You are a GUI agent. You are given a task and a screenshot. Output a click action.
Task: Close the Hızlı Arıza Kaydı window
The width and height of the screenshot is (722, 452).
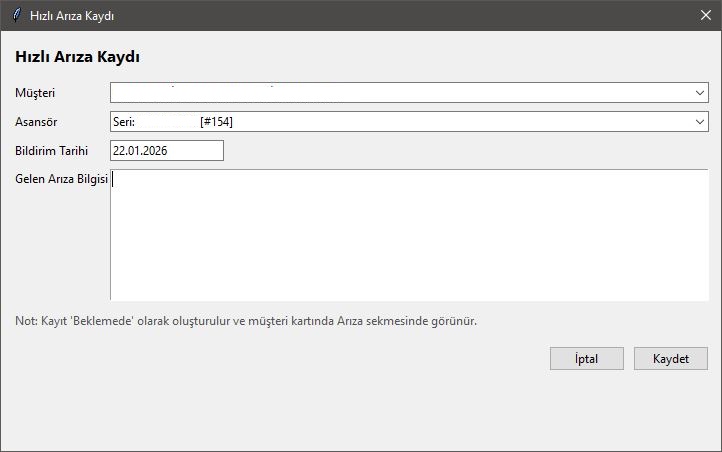703,15
